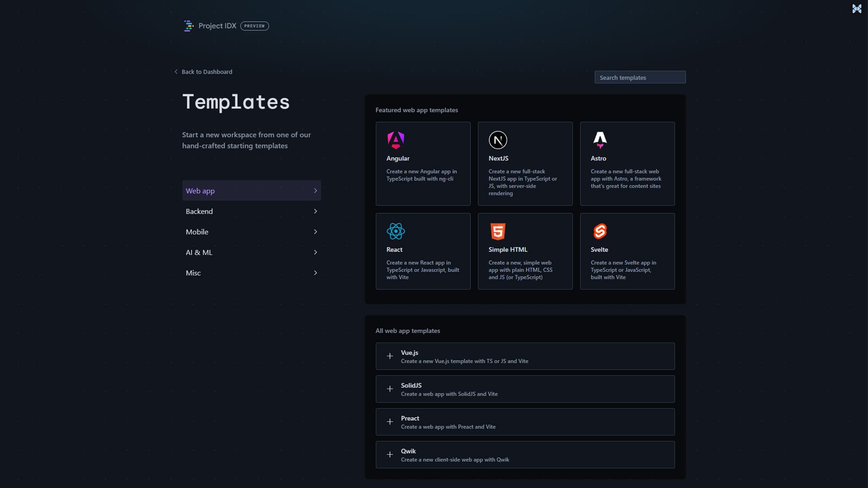868x488 pixels.
Task: Choose the Astro template title
Action: [598, 158]
